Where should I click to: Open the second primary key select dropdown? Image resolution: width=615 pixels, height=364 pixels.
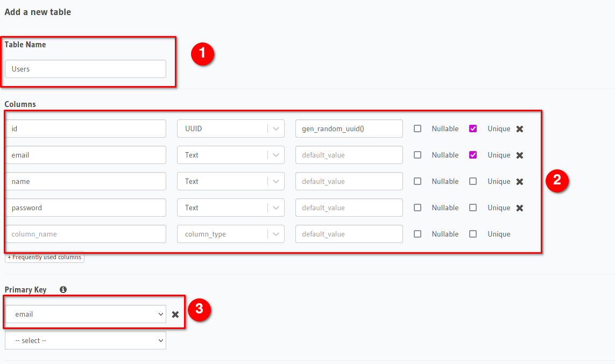pyautogui.click(x=86, y=341)
